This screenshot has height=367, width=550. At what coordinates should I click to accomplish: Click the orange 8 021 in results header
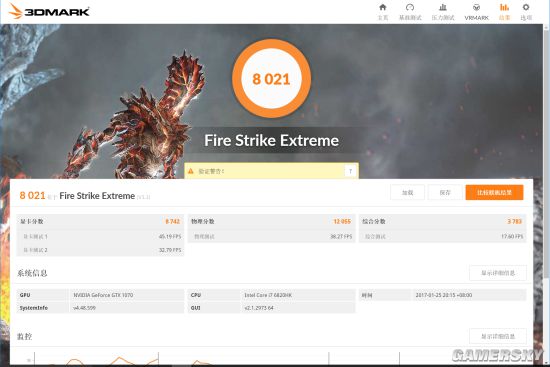[32, 195]
